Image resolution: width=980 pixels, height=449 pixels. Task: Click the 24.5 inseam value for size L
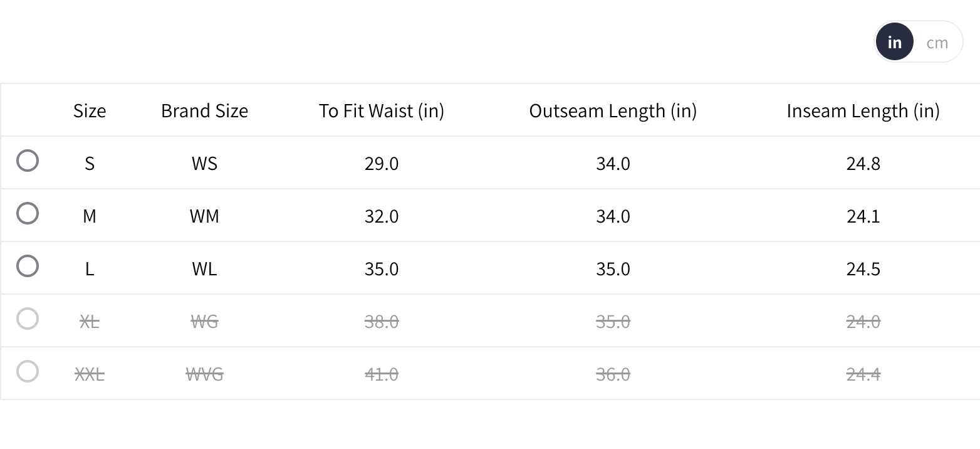coord(863,269)
